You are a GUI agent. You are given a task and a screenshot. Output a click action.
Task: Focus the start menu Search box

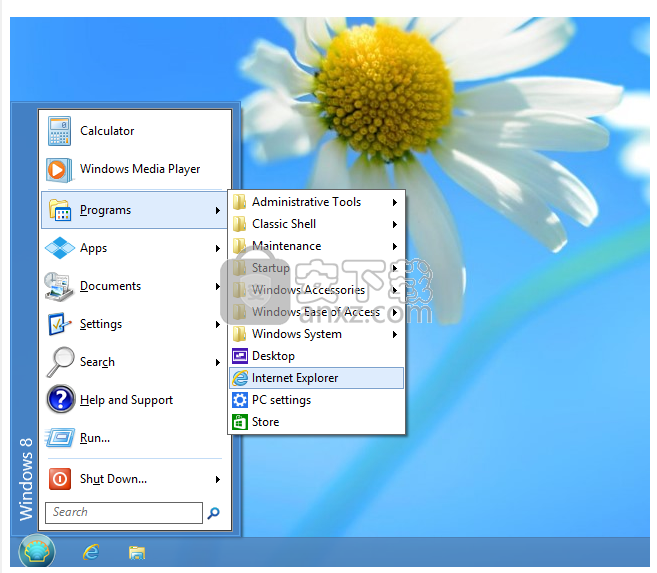coord(124,513)
